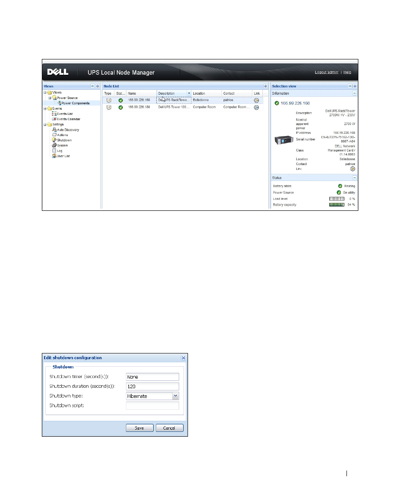
Task: Open Log page icon
Action: pos(54,151)
